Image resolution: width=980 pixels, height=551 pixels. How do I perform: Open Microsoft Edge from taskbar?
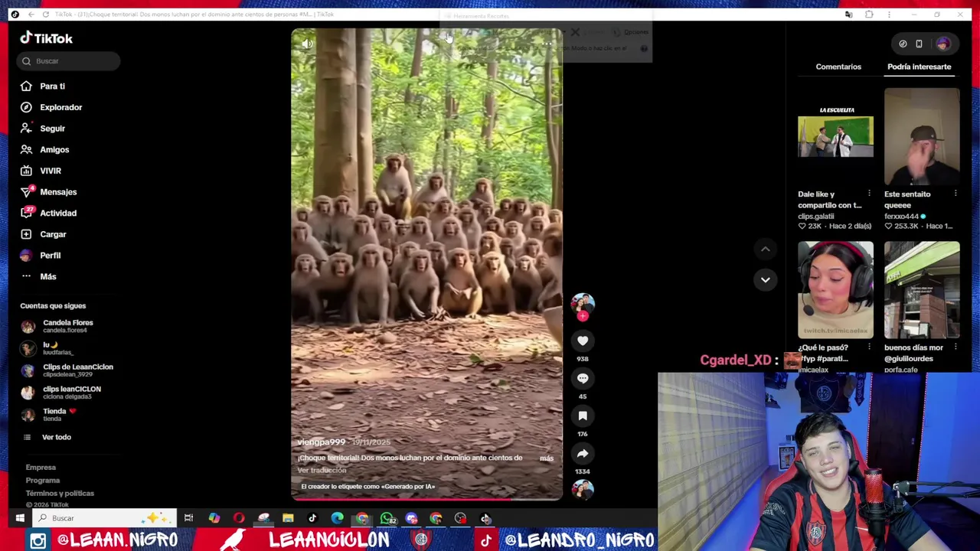point(337,519)
